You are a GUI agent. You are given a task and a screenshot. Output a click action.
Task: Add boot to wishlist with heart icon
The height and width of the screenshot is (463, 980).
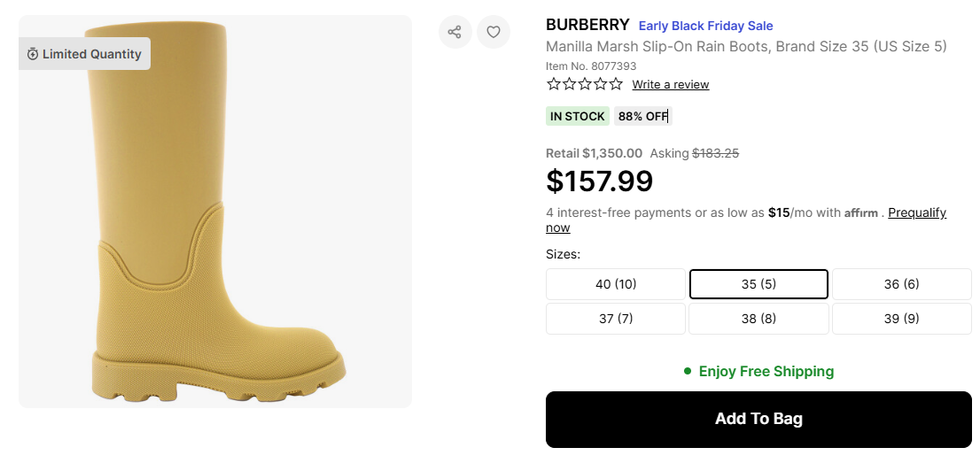(x=494, y=33)
